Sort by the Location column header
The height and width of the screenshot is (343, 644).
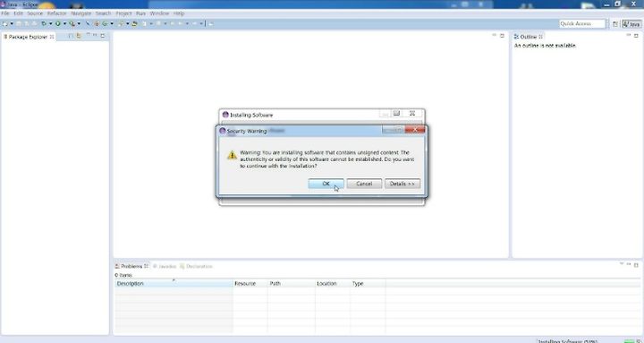(x=333, y=283)
